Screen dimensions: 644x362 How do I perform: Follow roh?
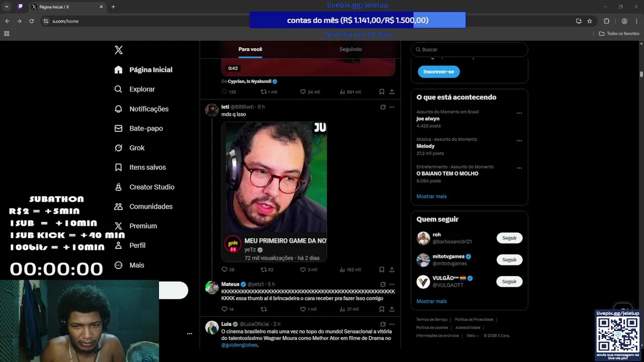pos(509,238)
